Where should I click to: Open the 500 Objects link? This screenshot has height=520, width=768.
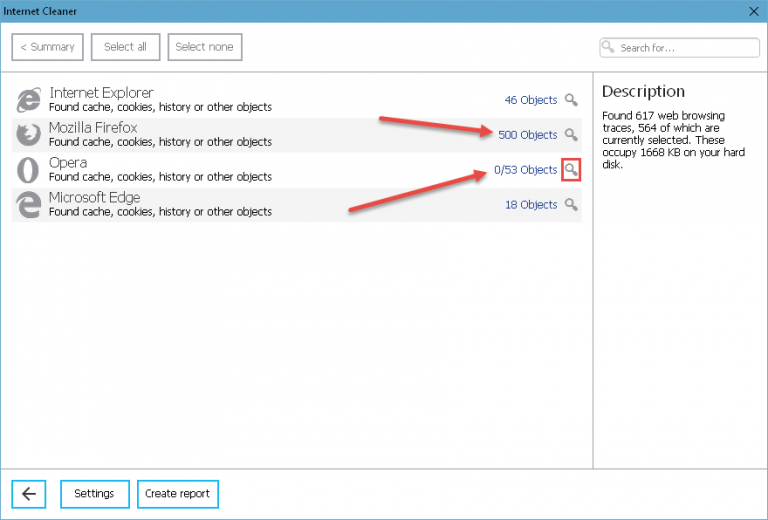coord(528,135)
